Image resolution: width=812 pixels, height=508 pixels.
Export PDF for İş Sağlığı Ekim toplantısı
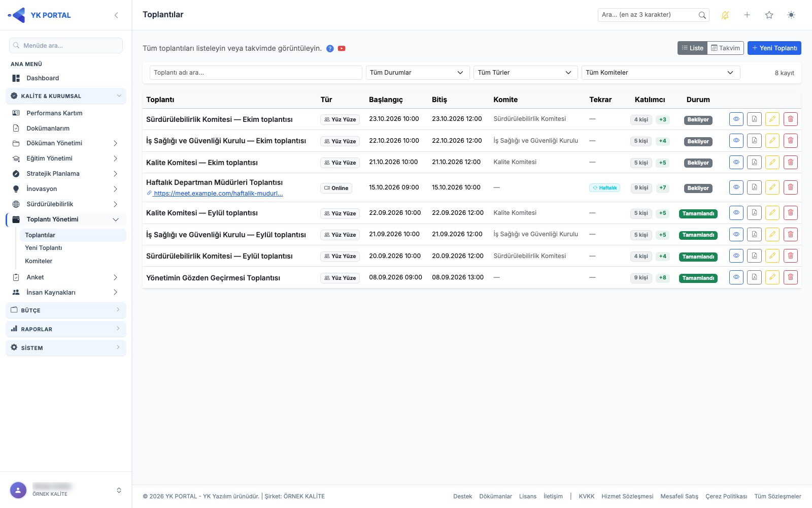pyautogui.click(x=754, y=141)
